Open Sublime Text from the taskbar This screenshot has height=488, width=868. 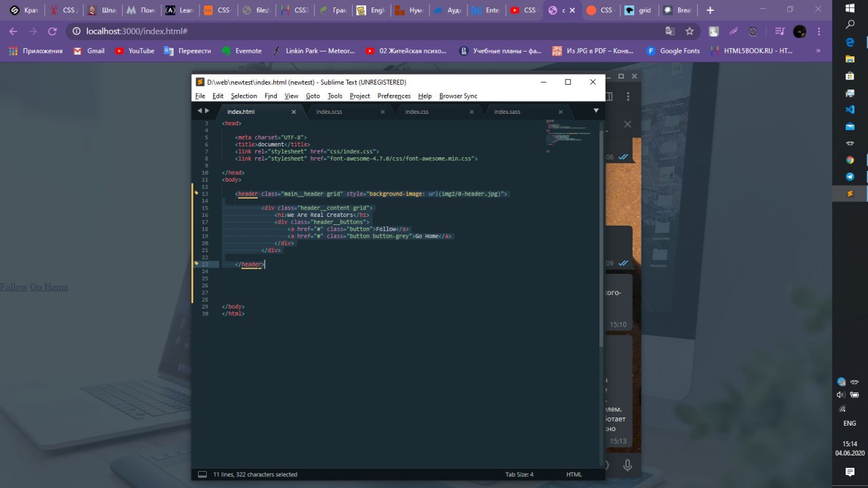(x=850, y=194)
